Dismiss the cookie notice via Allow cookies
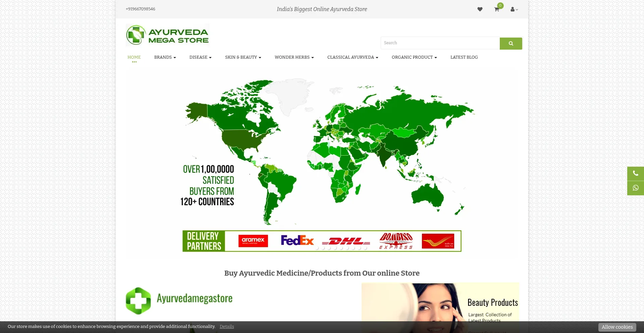 617,327
